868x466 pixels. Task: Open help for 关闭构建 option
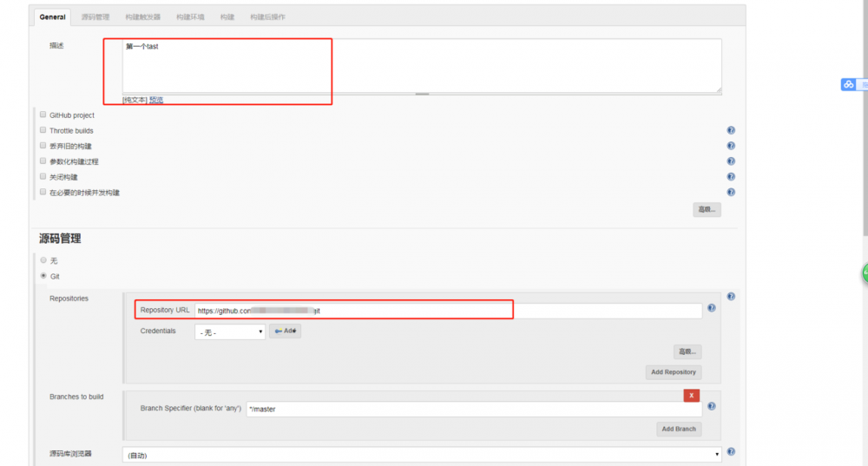pyautogui.click(x=731, y=177)
